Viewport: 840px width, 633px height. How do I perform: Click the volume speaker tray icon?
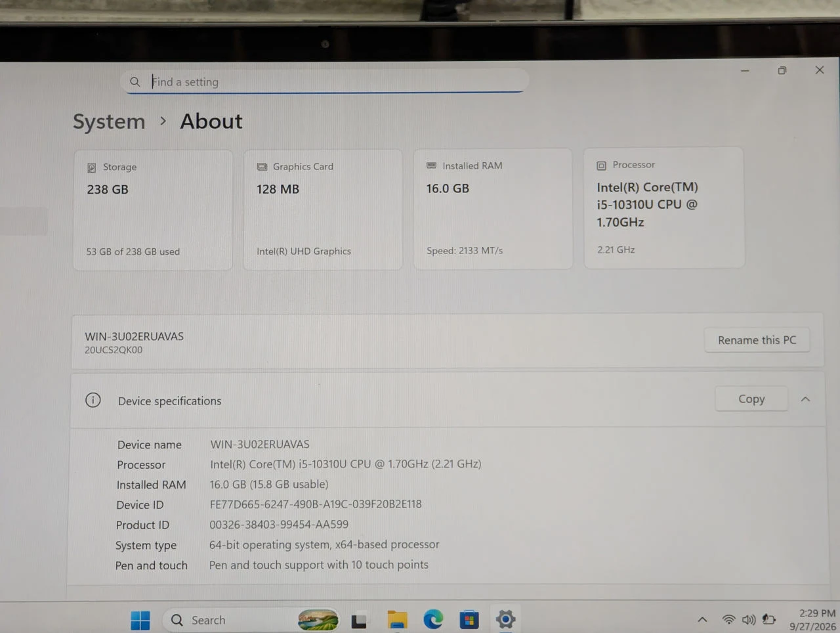[749, 619]
